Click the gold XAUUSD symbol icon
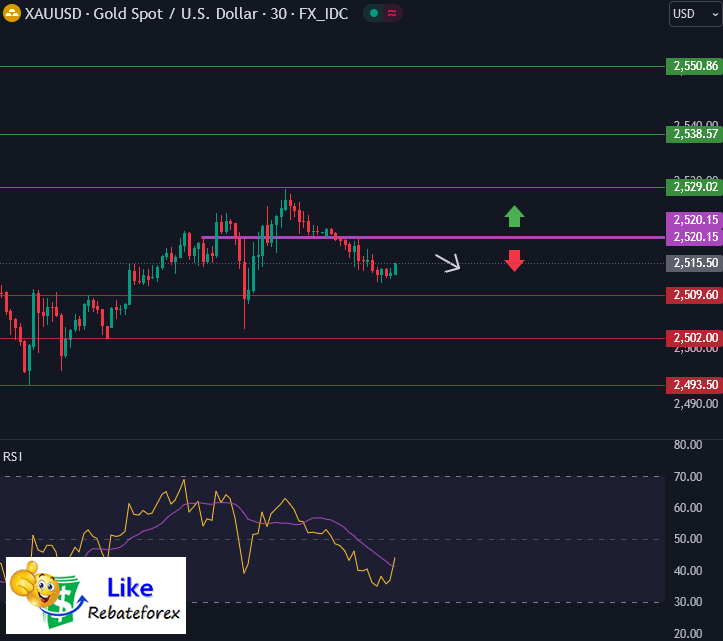The width and height of the screenshot is (723, 641). click(x=12, y=13)
